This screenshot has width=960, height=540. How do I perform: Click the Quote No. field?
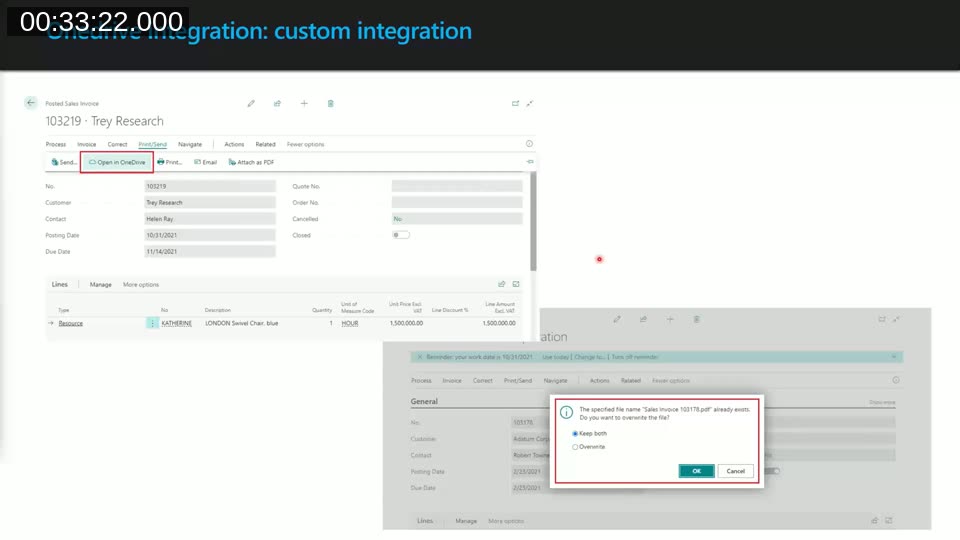click(457, 186)
